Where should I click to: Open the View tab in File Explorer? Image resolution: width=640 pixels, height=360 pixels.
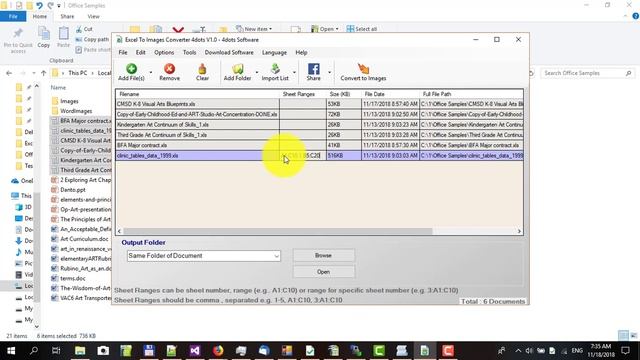coord(93,16)
